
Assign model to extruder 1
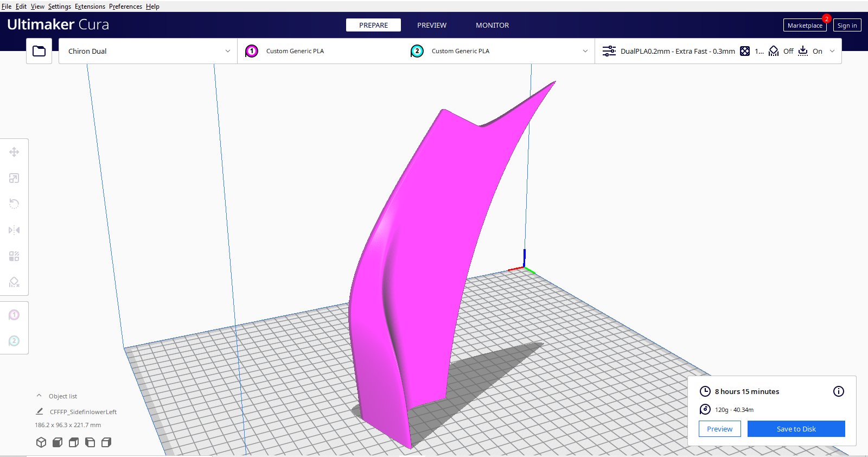click(14, 315)
